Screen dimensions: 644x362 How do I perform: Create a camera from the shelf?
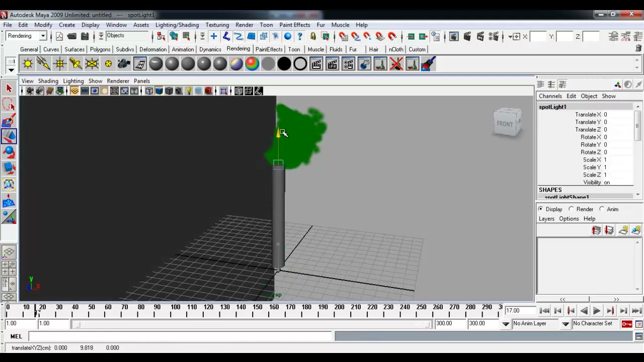point(124,64)
